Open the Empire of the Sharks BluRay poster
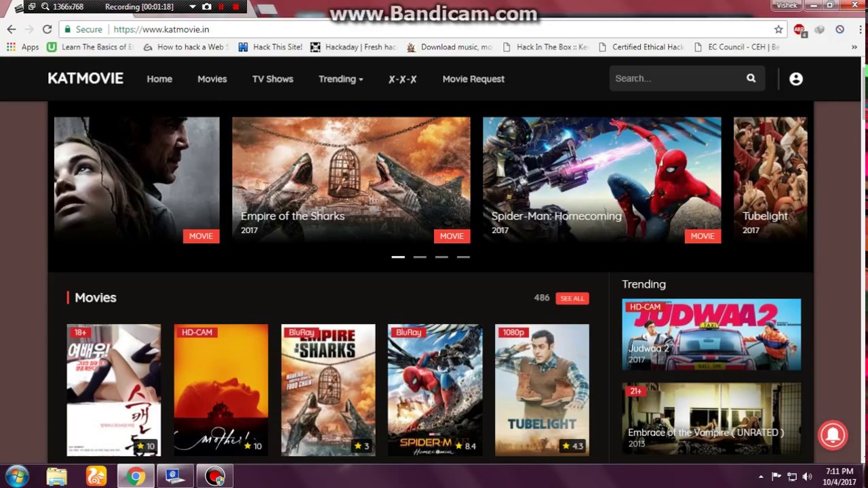The width and height of the screenshot is (868, 488). pos(328,390)
